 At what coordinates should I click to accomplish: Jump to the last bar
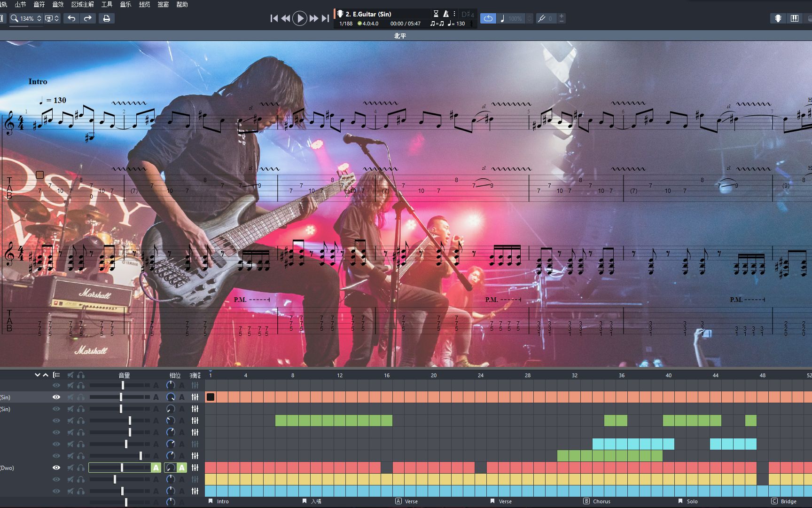325,18
